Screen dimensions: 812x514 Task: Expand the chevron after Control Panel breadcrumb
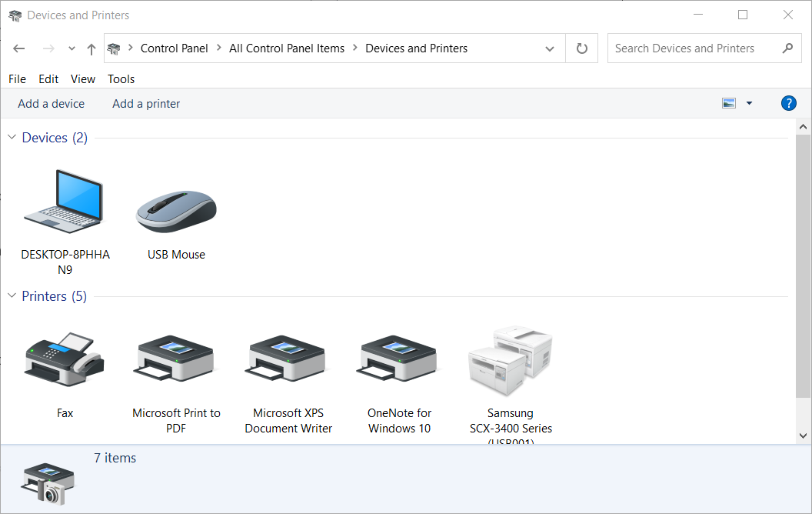pyautogui.click(x=218, y=48)
